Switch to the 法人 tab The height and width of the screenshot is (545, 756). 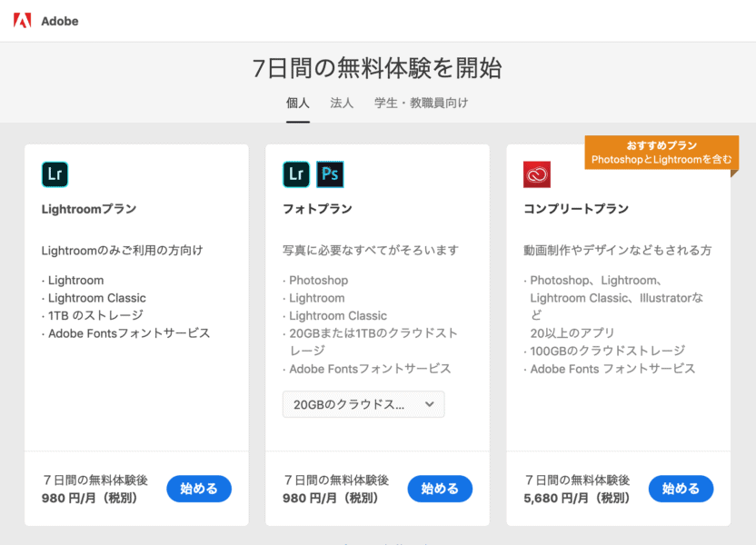tap(342, 103)
